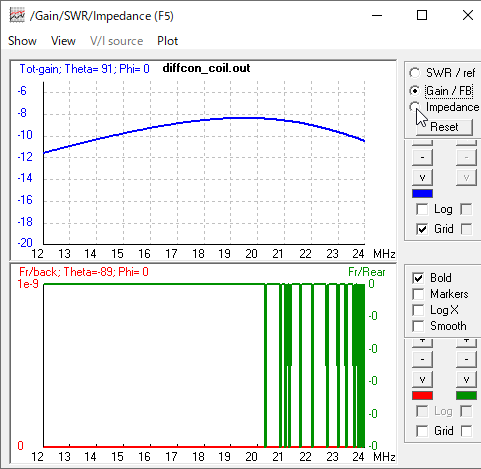Click lower graph left minus scale button
Image resolution: width=481 pixels, height=469 pixels.
click(422, 359)
